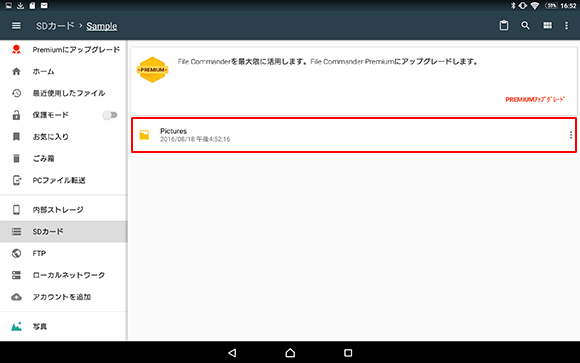Open 写真 in sidebar
Image resolution: width=580 pixels, height=363 pixels.
(64, 326)
